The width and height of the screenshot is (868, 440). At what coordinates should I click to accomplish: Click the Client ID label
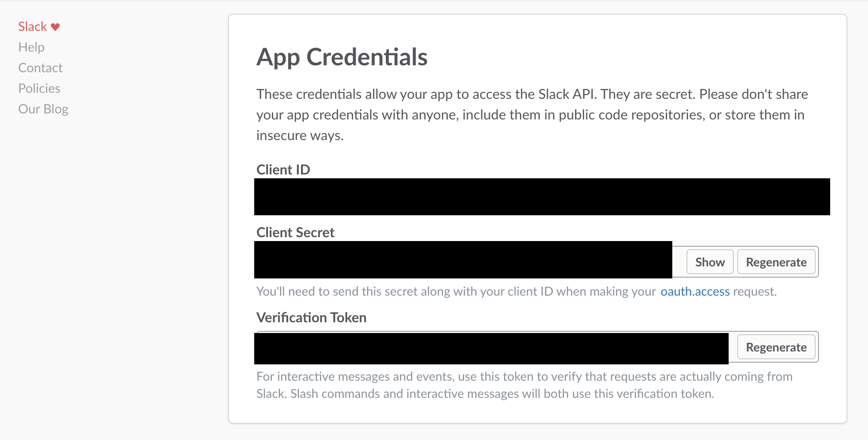click(x=283, y=170)
